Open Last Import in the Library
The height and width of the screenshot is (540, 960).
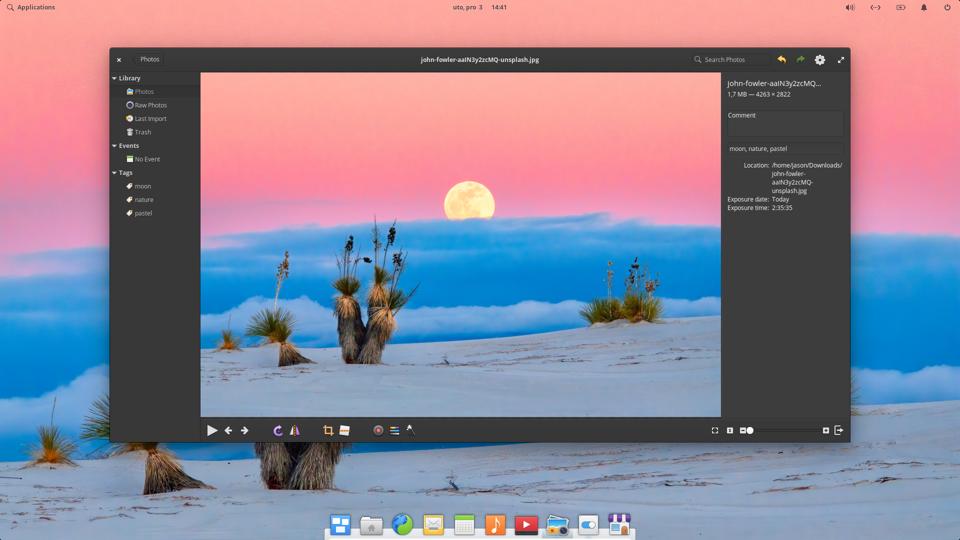150,119
